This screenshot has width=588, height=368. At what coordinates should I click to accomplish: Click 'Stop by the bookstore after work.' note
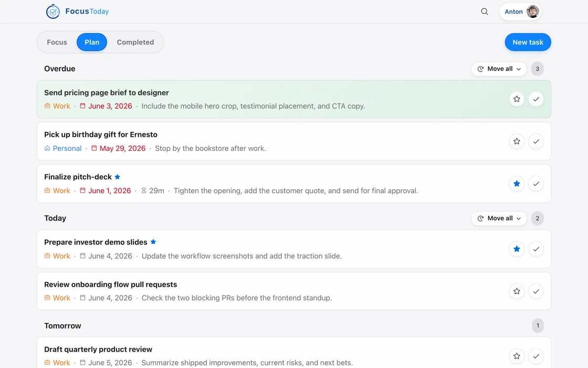tap(211, 148)
